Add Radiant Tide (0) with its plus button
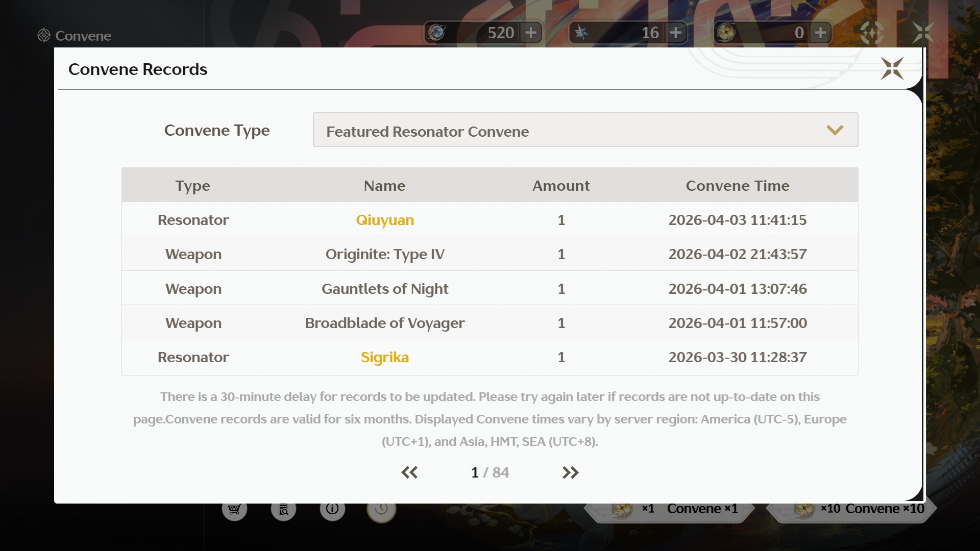The height and width of the screenshot is (551, 980). coord(820,33)
